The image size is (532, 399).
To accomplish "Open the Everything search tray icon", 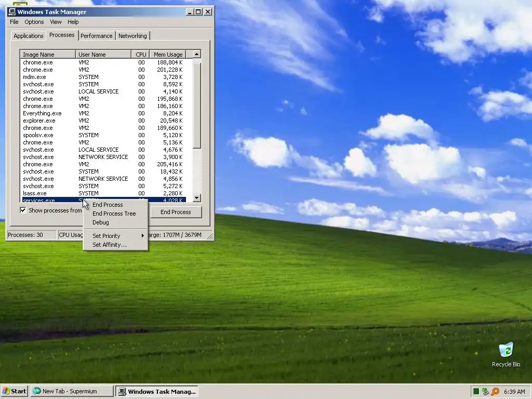I will [495, 392].
